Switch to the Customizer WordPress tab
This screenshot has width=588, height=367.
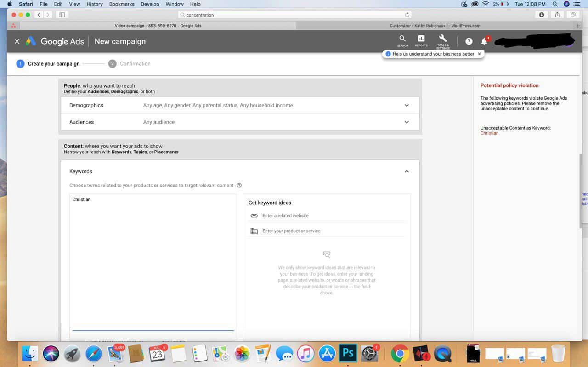pos(435,26)
